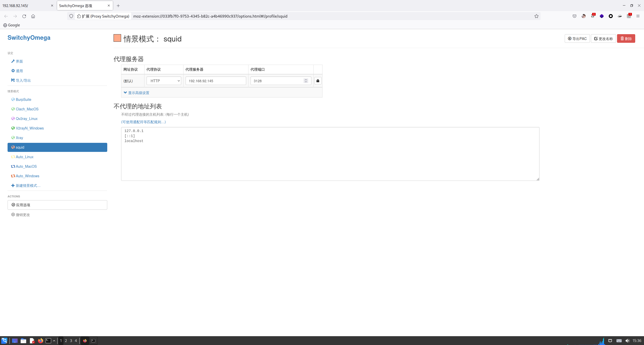The width and height of the screenshot is (644, 345).
Task: Open the Firefox hamburger application menu
Action: tap(638, 16)
